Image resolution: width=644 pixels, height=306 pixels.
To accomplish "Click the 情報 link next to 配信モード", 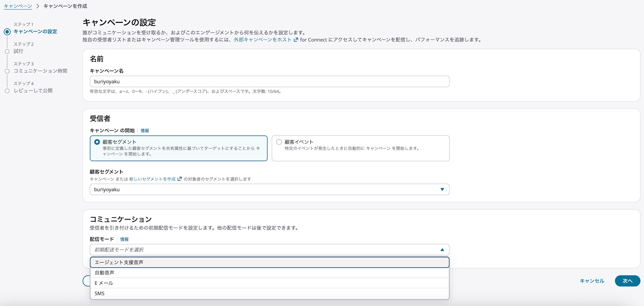I will [125, 239].
